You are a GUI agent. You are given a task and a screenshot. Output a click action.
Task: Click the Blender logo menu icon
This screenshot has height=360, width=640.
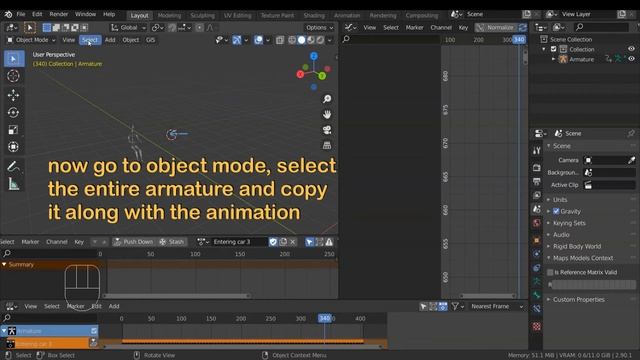(8, 14)
